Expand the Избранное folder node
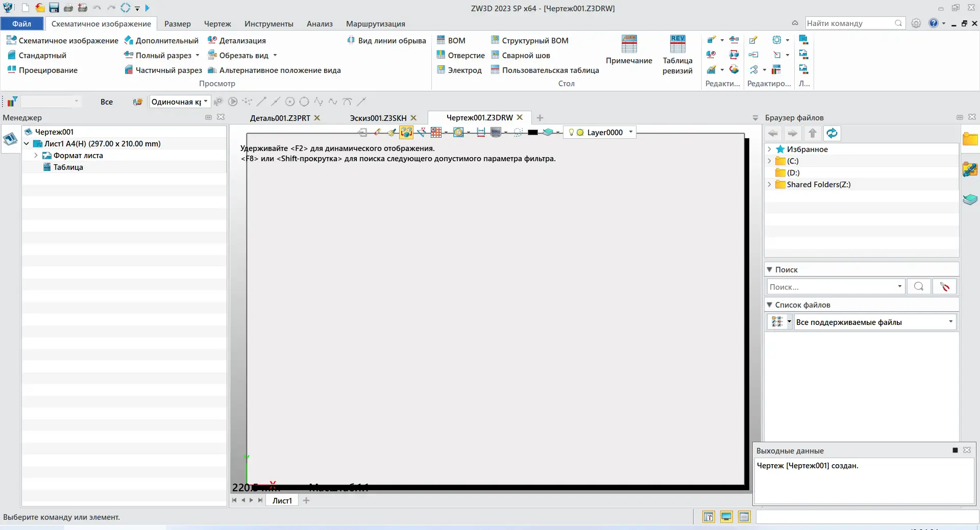 click(x=769, y=149)
